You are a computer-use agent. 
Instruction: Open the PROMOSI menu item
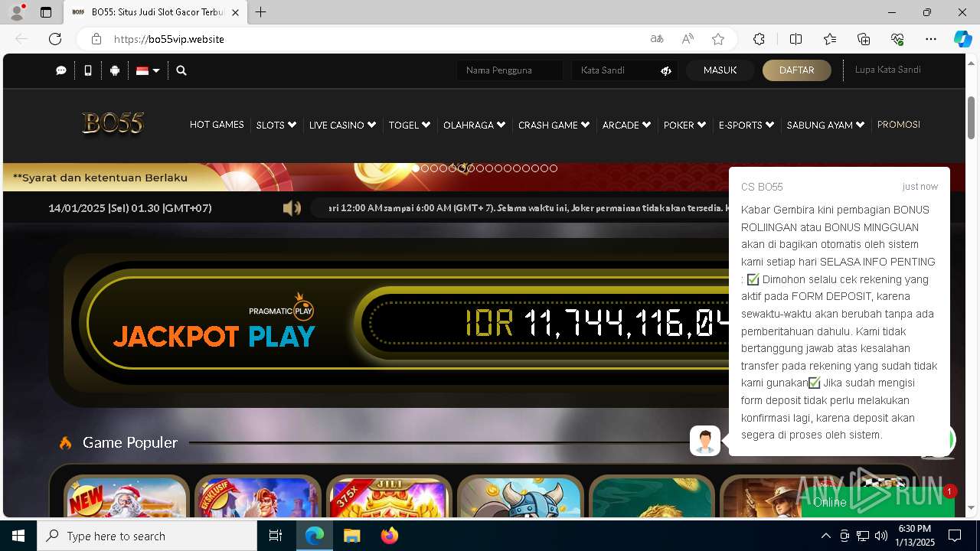(899, 125)
